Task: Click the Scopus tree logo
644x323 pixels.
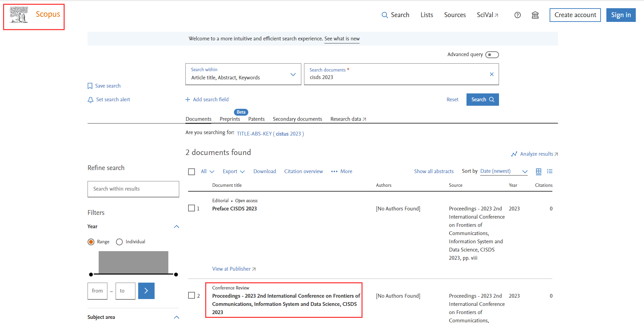Action: (19, 15)
